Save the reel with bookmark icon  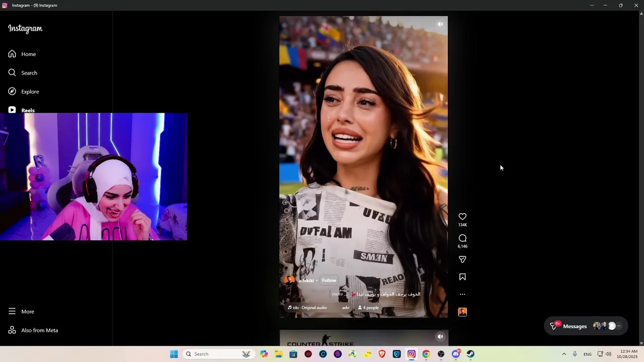462,277
